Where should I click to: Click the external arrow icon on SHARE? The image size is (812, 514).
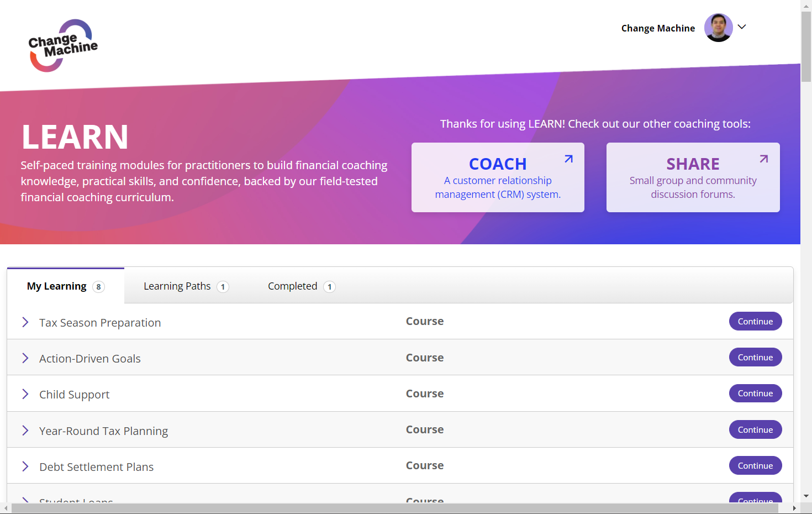click(x=764, y=159)
